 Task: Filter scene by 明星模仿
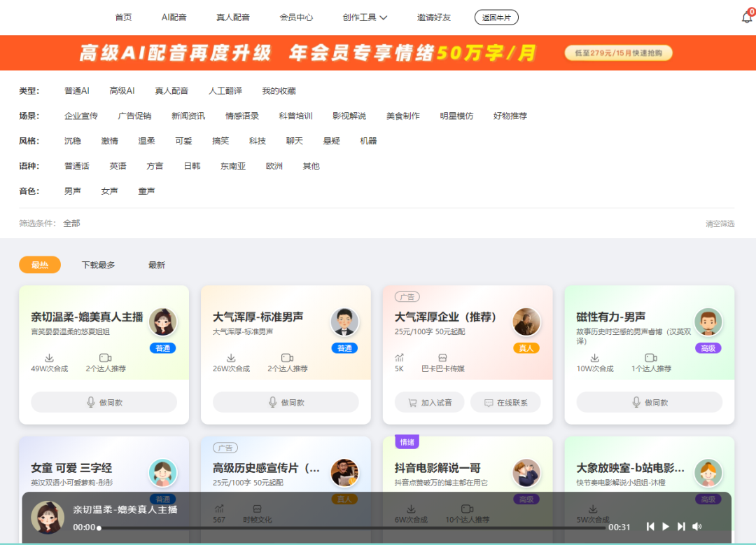pyautogui.click(x=456, y=116)
